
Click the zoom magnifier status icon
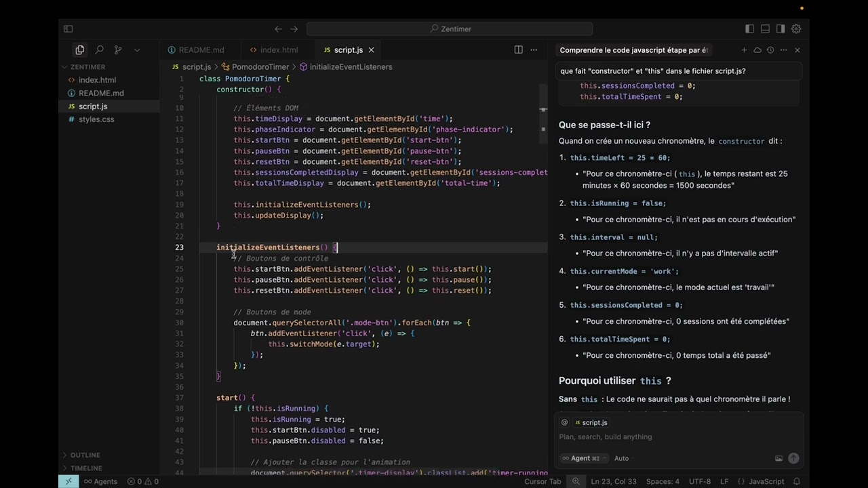tap(576, 481)
